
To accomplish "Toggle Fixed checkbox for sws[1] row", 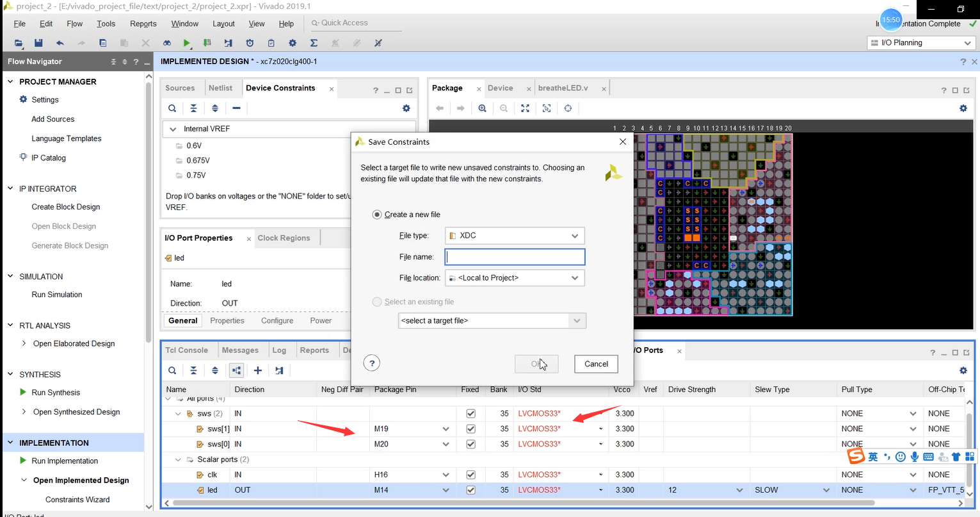I will click(470, 429).
